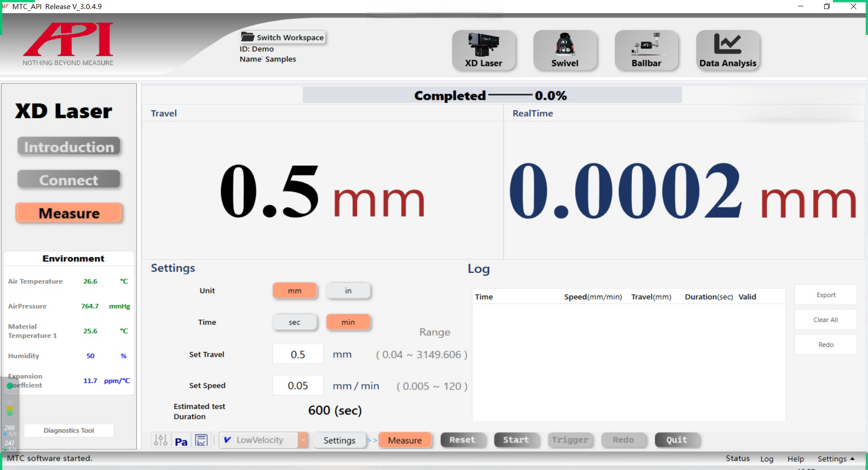
Task: Click the Air Temperature value 26.6
Action: (x=90, y=281)
